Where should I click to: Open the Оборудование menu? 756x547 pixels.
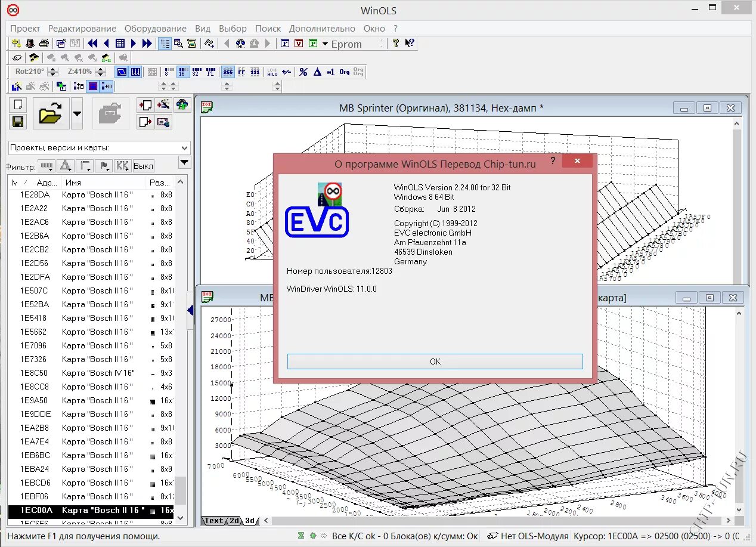[x=155, y=28]
